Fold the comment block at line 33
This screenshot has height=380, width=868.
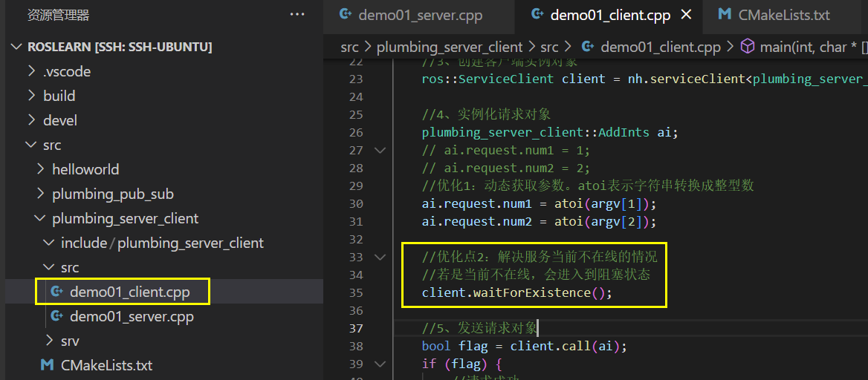pos(380,258)
